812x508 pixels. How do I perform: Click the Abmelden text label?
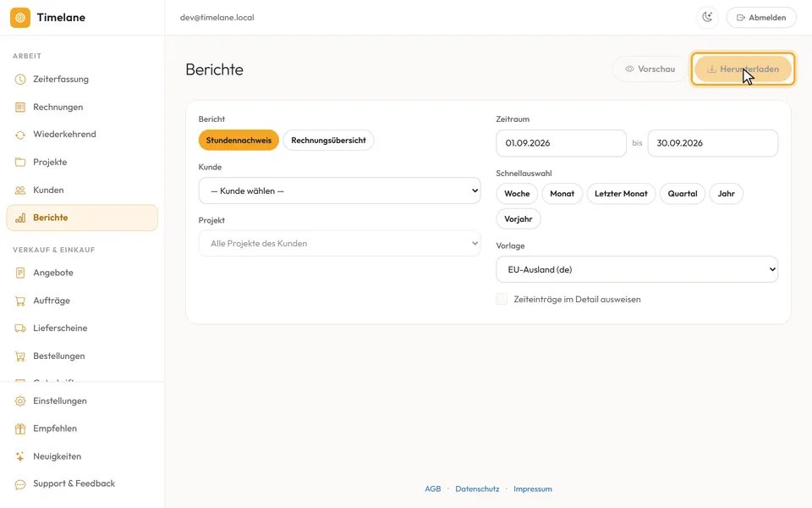tap(767, 18)
